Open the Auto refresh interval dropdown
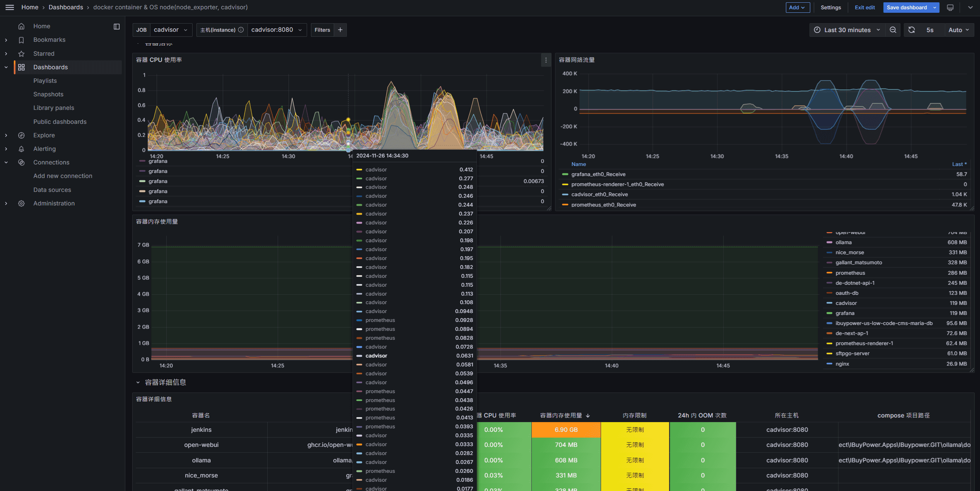This screenshot has height=491, width=980. [x=959, y=30]
